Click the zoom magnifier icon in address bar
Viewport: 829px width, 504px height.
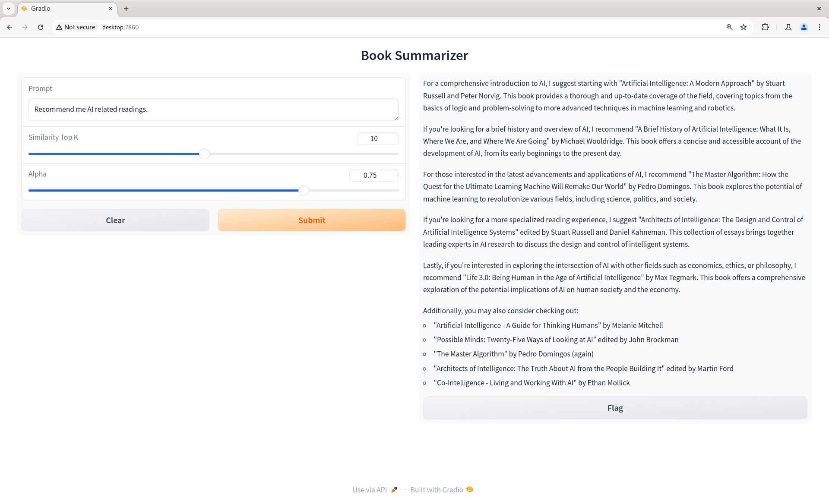pyautogui.click(x=729, y=27)
